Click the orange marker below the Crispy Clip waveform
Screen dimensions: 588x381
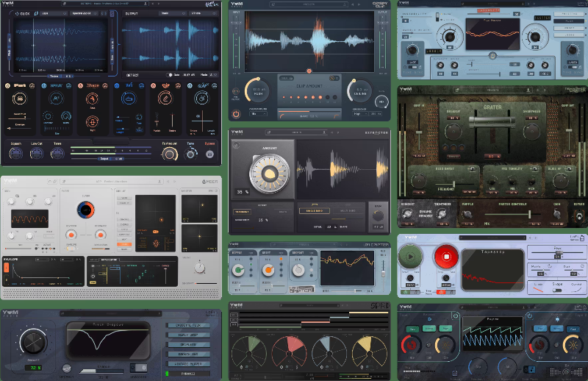[x=308, y=71]
